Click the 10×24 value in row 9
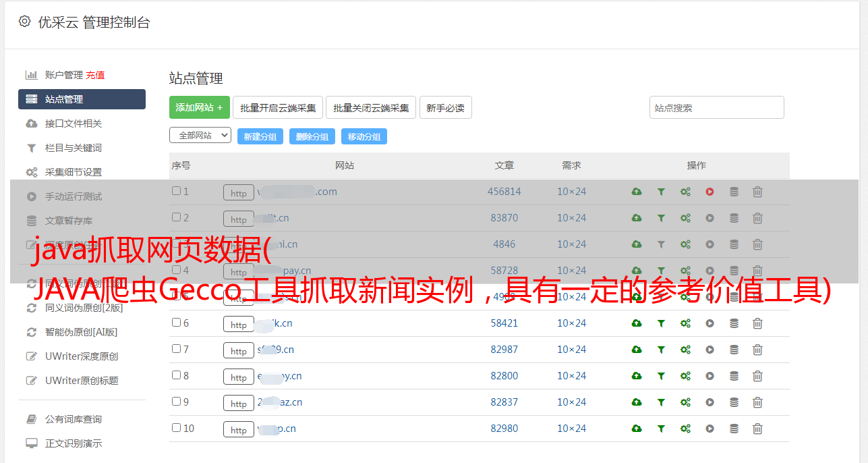This screenshot has height=463, width=868. click(x=571, y=402)
